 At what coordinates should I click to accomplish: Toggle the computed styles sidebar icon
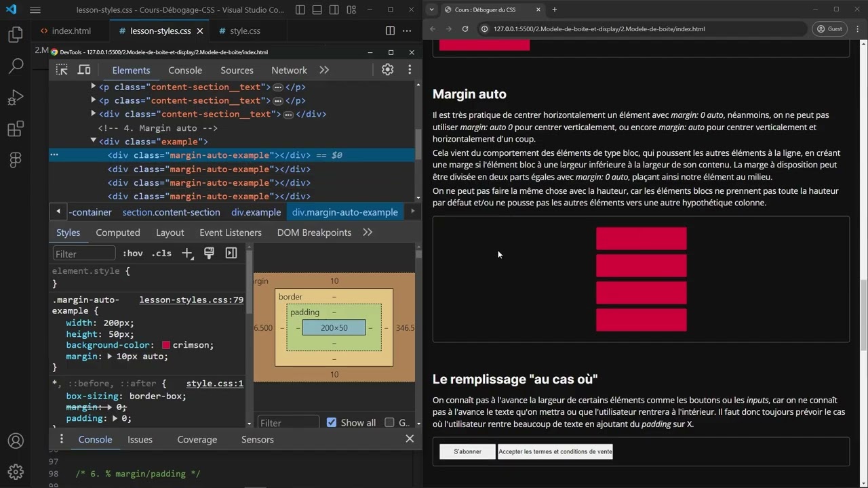pos(231,253)
